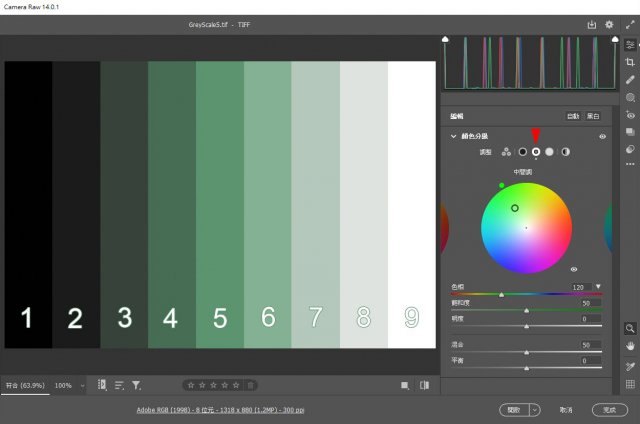Open the Red Eye removal tool
Image resolution: width=640 pixels, height=424 pixels.
tap(630, 114)
